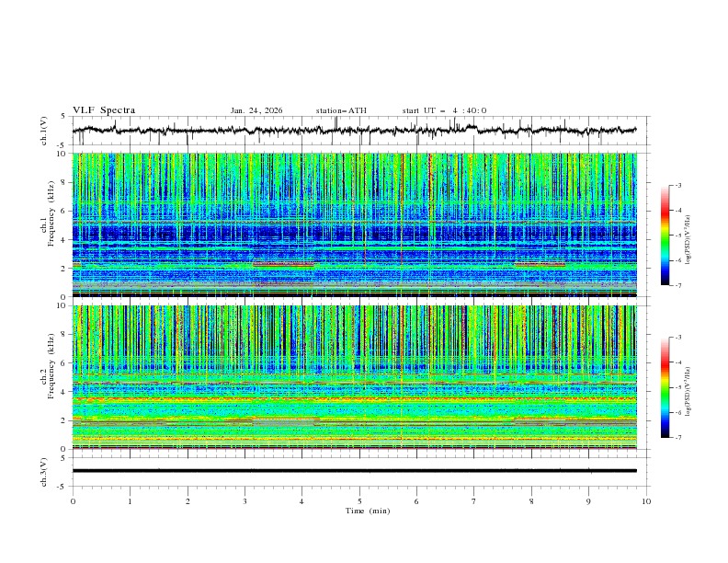Click the station=ATH label
Image resolution: width=728 pixels, height=563 pixels.
(x=341, y=110)
